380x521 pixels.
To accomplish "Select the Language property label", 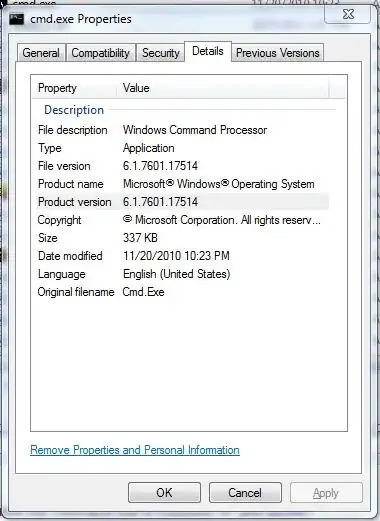I will pos(62,274).
